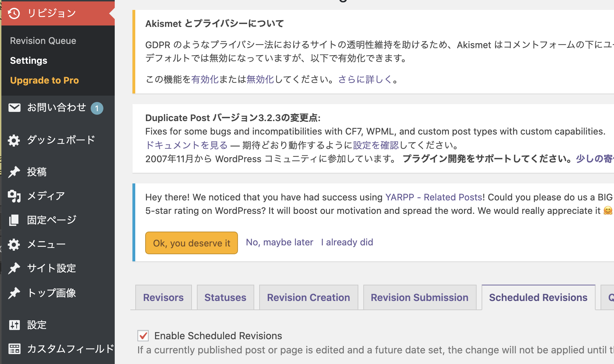Screen dimensions: 614x364
Task: Switch to the Revision Submission tab
Action: tap(420, 297)
